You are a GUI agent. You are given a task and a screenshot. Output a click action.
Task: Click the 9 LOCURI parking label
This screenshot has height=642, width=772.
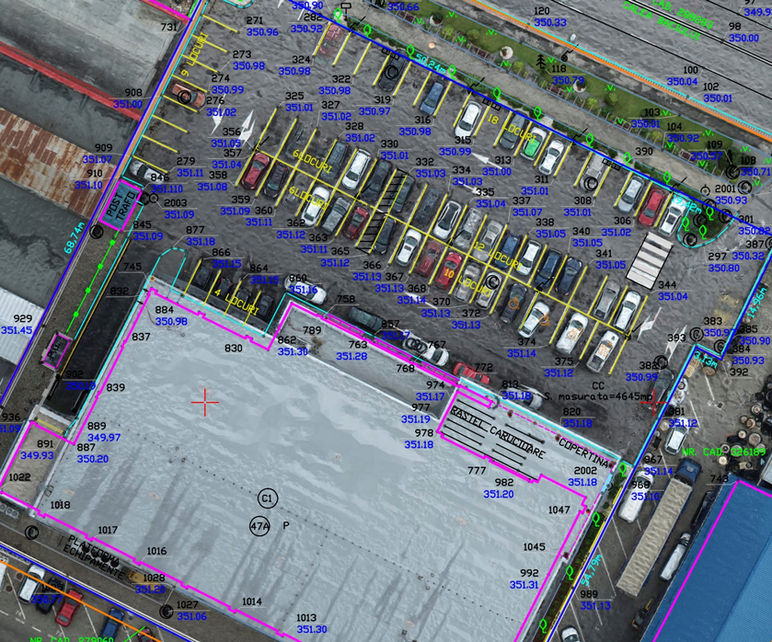point(193,55)
